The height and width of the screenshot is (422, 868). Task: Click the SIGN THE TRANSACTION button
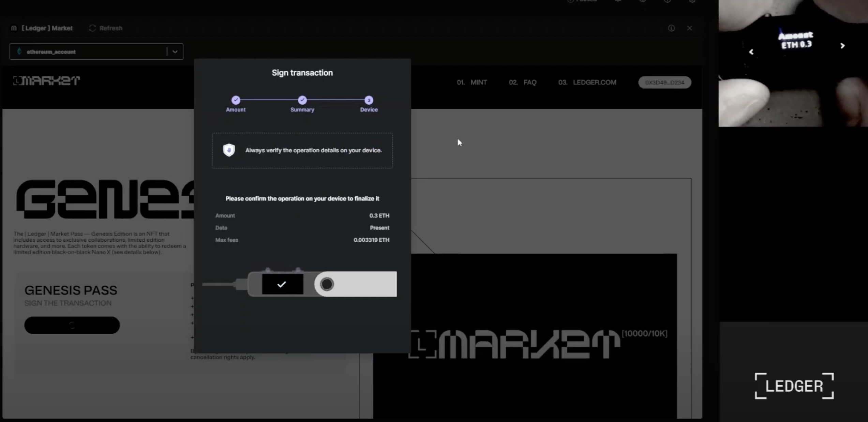tap(72, 325)
